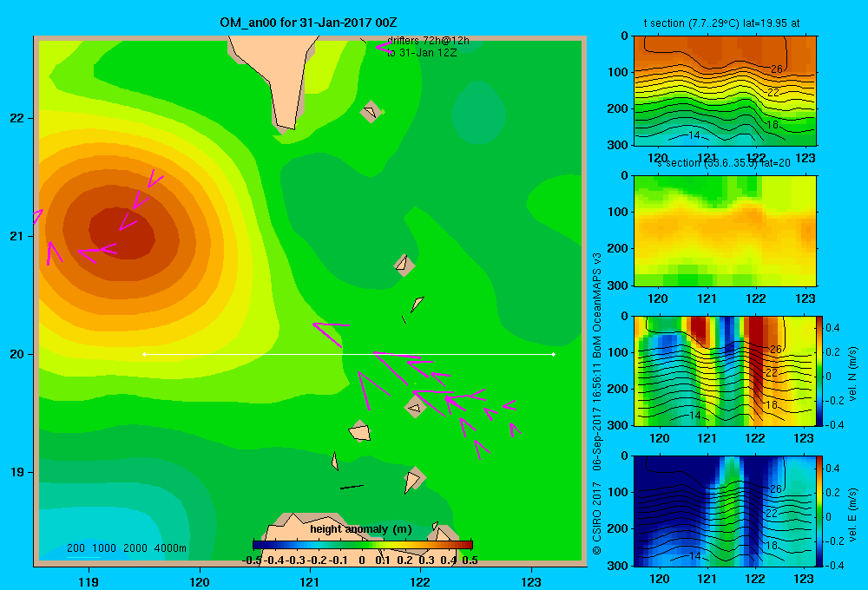
Task: Click the "vel. E (m/s)" axis label
Action: (x=852, y=515)
